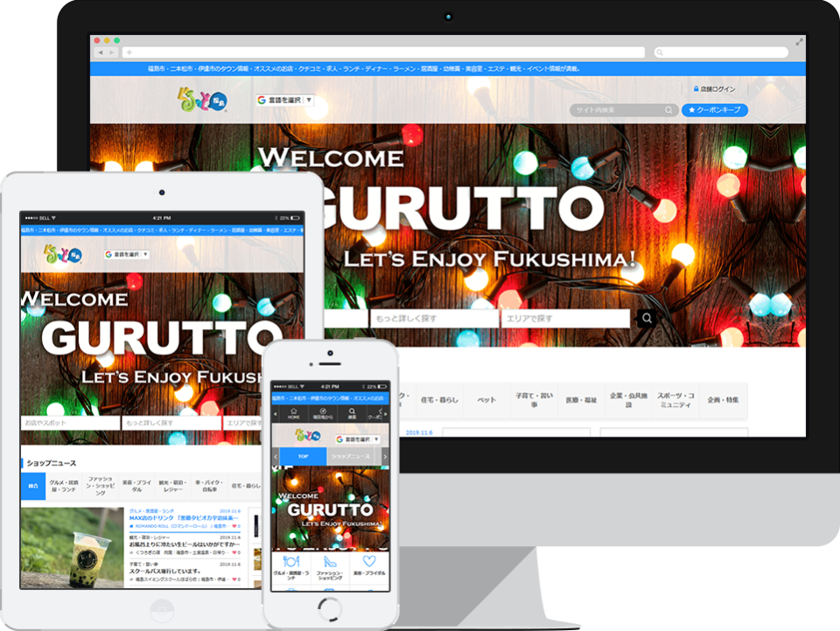Select the 住宅・暮らし tab on the desktop site
The height and width of the screenshot is (631, 840).
[x=439, y=400]
